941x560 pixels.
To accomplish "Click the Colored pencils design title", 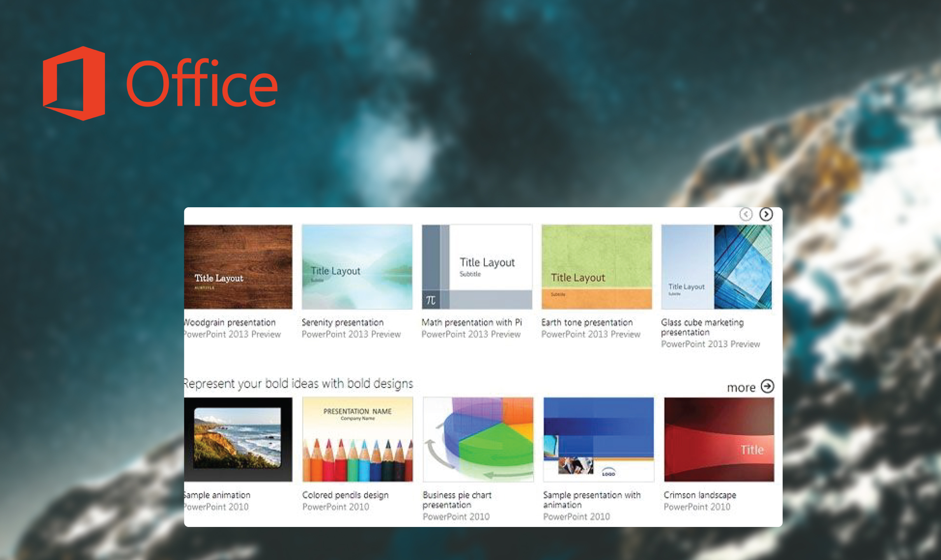I will point(345,495).
